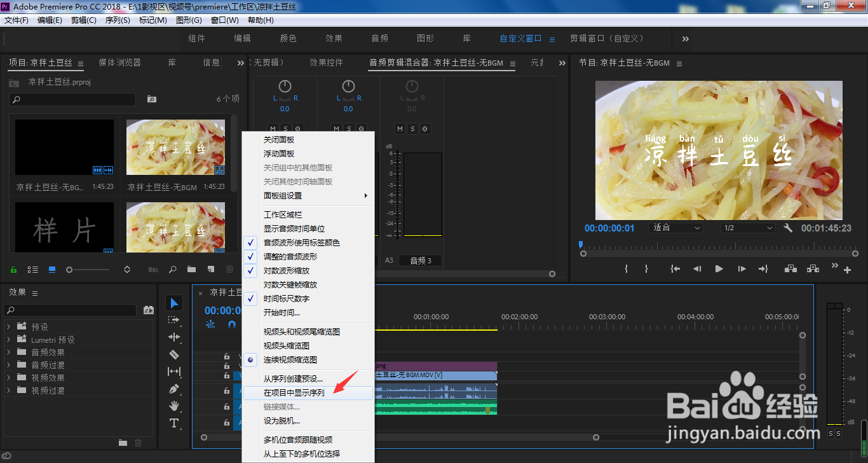
Task: Toggle Solo on audio track 3 mixer
Action: 413,129
